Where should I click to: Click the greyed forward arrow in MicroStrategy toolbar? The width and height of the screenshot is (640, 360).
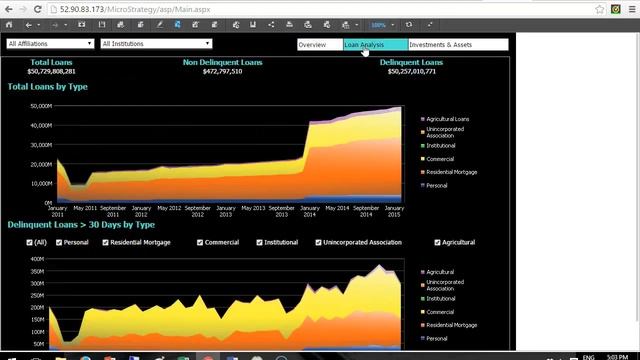(55, 25)
